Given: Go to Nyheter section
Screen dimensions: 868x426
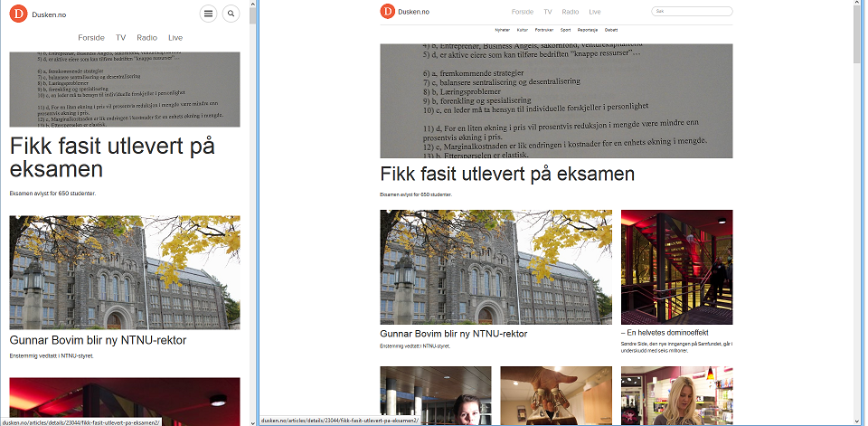Looking at the screenshot, I should 502,30.
